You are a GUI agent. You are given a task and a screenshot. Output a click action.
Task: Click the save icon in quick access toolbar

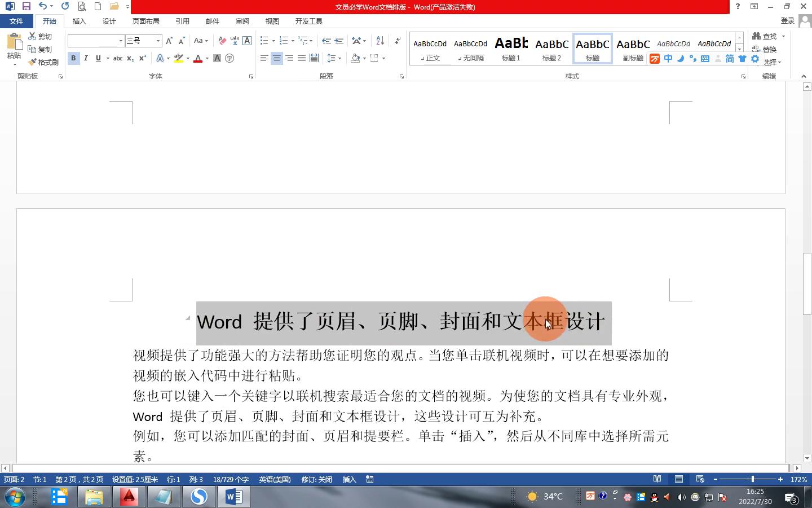(x=26, y=6)
